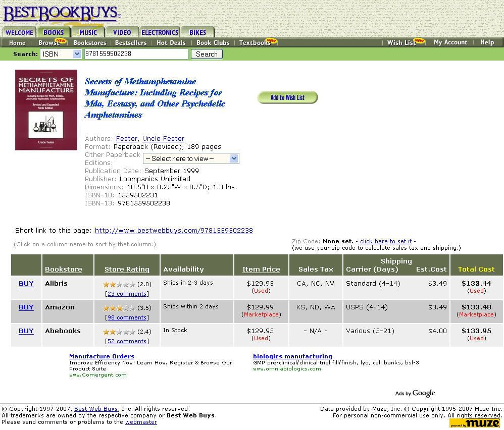Click the Amazon star rating

click(x=119, y=308)
